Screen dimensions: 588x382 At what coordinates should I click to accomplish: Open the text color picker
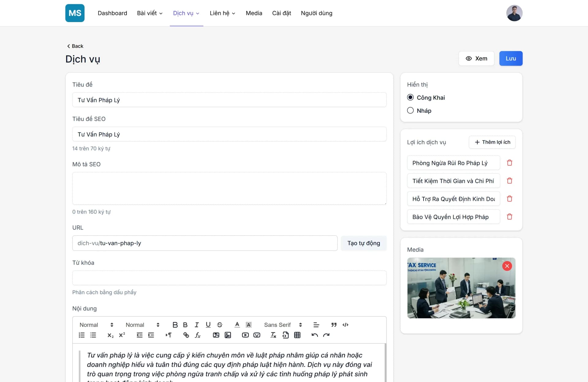(x=237, y=325)
